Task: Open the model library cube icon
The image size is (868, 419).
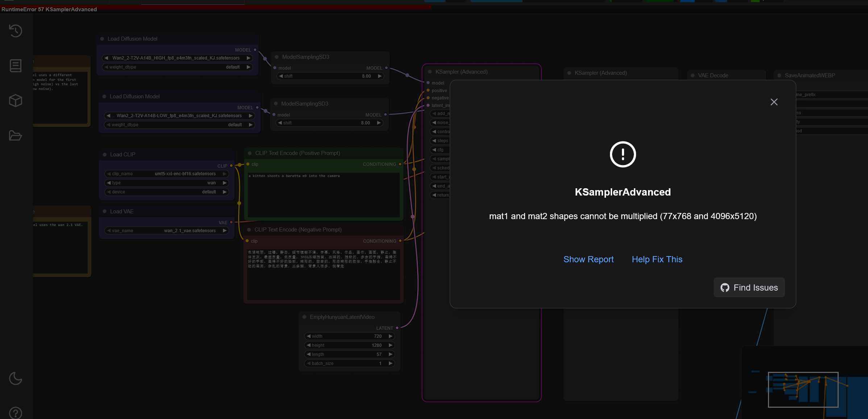Action: click(16, 100)
